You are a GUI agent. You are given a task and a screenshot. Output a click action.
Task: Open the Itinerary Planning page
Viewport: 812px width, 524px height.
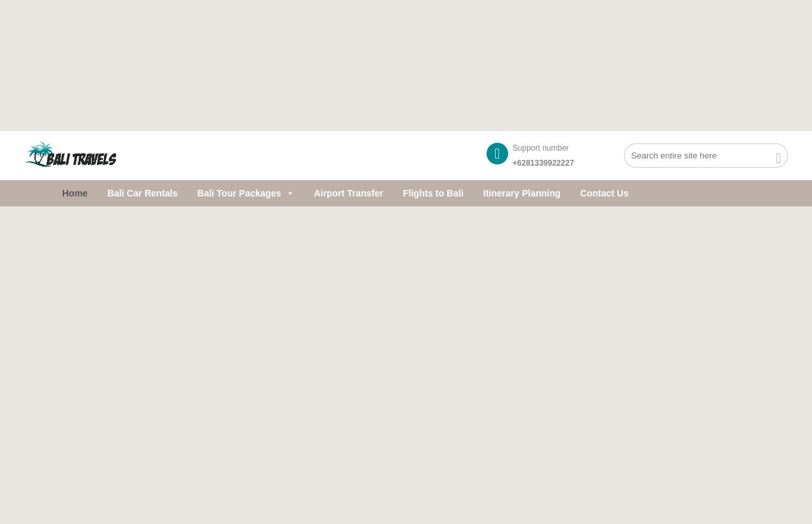point(521,193)
